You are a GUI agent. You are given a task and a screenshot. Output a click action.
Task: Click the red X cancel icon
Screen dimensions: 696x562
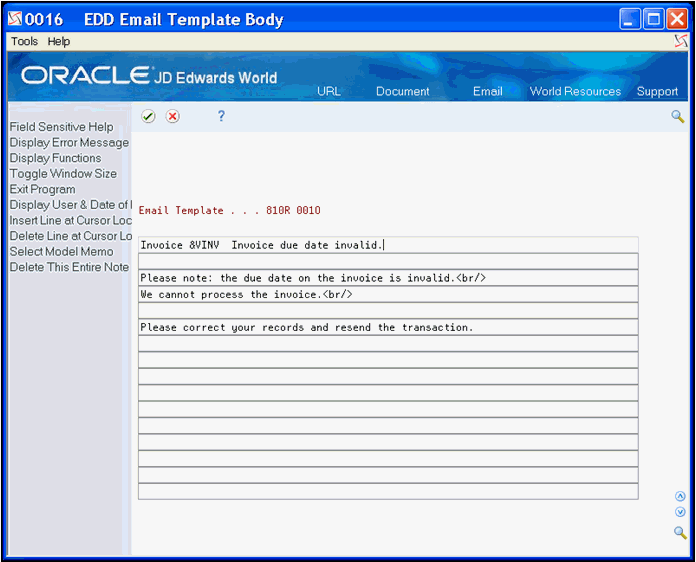[x=173, y=117]
